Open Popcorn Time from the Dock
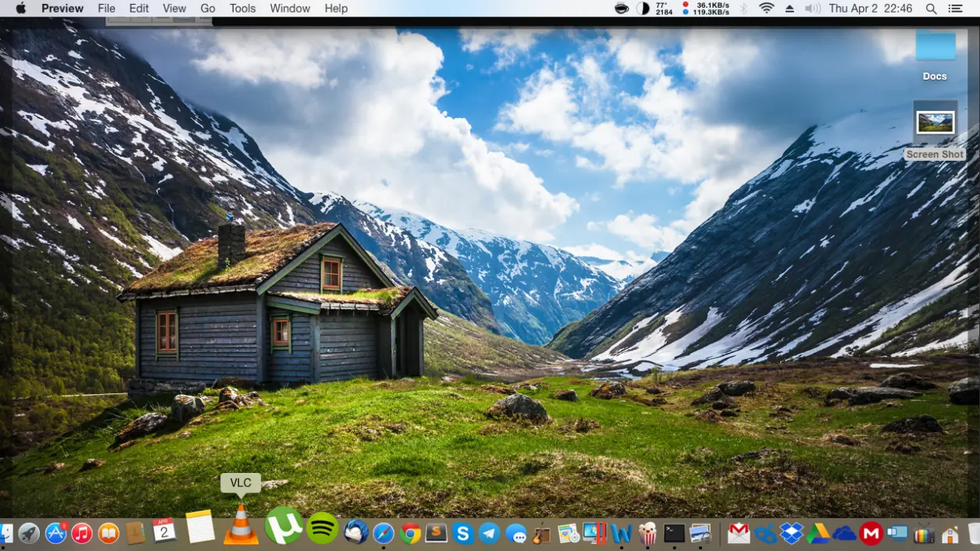Image resolution: width=980 pixels, height=551 pixels. point(647,533)
